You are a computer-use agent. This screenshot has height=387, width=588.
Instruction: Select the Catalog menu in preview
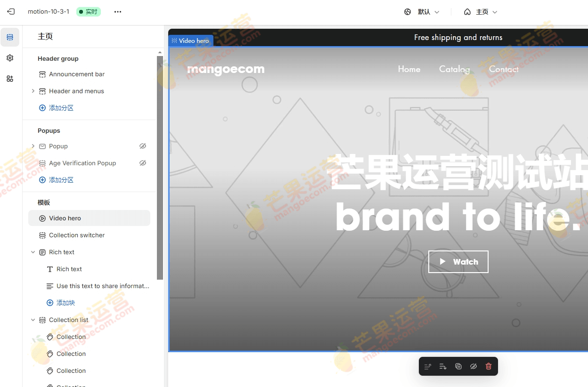click(x=454, y=69)
